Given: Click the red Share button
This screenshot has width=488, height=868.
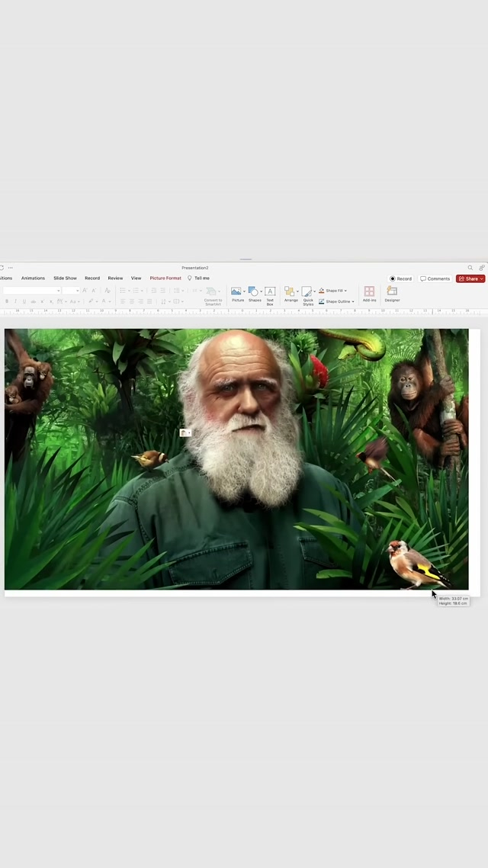Looking at the screenshot, I should (x=470, y=278).
